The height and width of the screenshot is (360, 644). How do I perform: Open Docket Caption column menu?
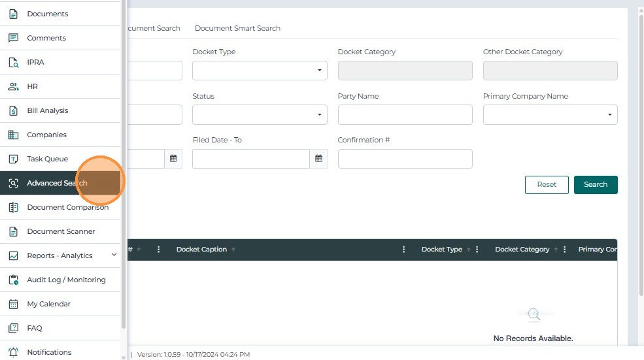coord(404,250)
